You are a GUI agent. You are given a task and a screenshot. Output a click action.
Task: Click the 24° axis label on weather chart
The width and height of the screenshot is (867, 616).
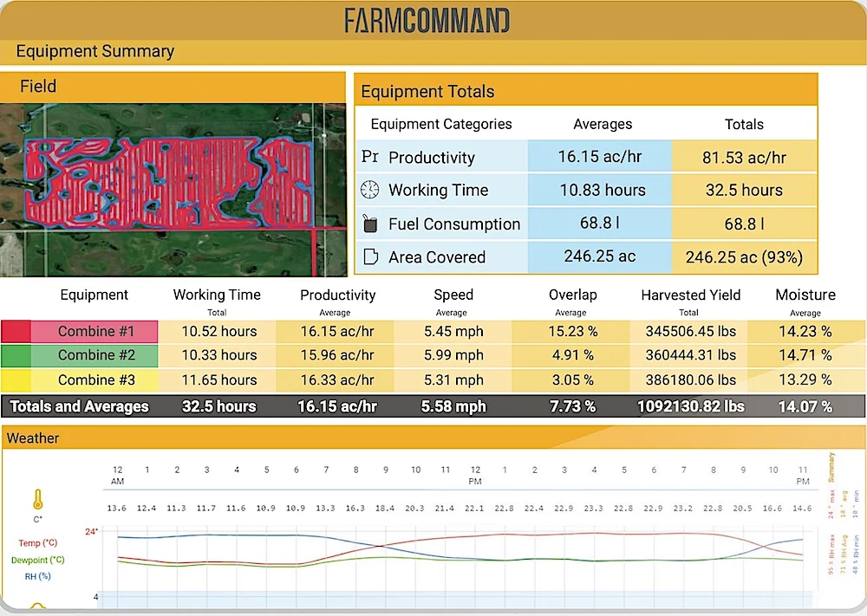click(x=91, y=531)
